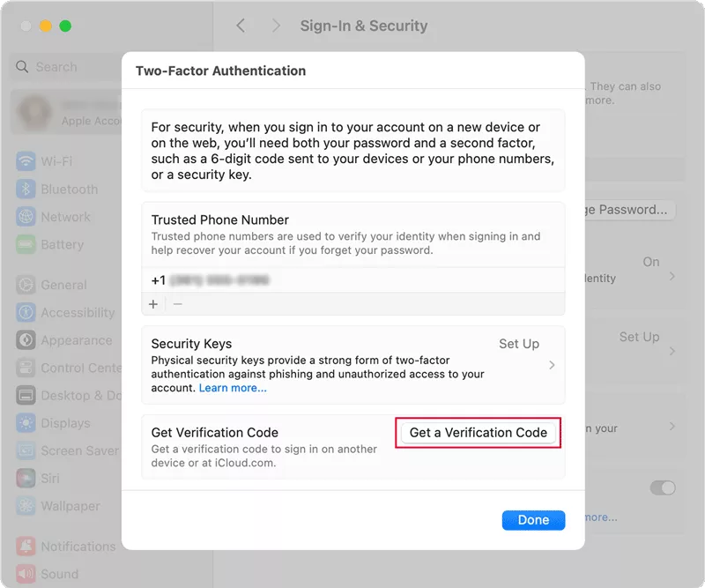The width and height of the screenshot is (705, 588).
Task: Click the blue Done button
Action: coord(533,520)
